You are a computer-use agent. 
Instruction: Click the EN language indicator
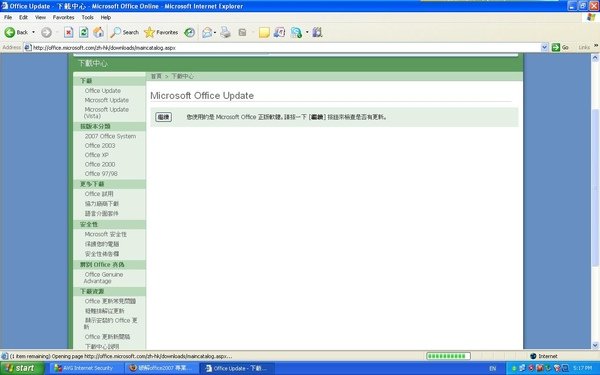pyautogui.click(x=493, y=368)
